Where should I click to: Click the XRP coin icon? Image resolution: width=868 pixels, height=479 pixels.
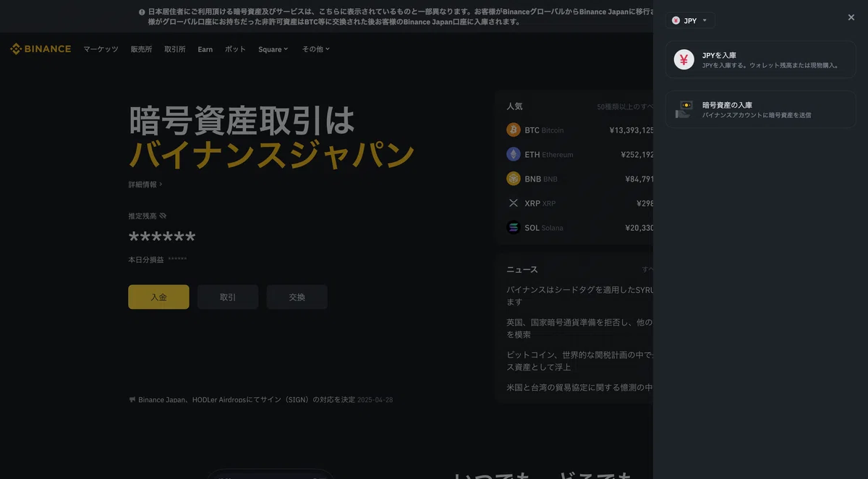click(514, 203)
